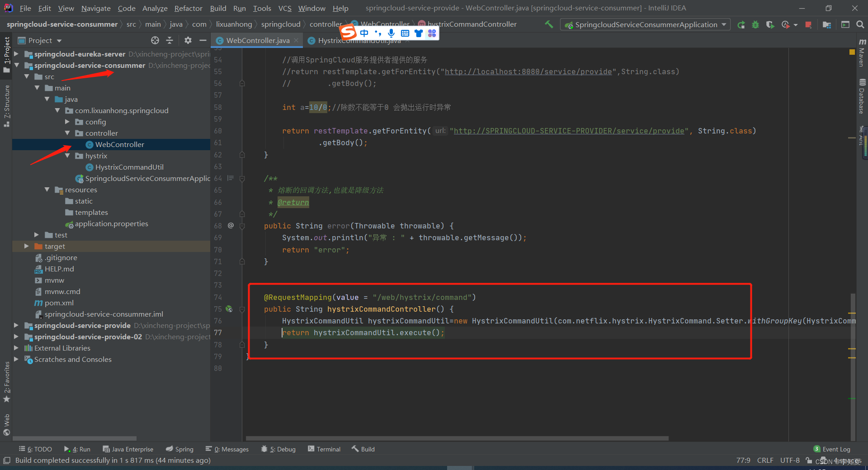Hide the Project tool window with the minus icon

click(203, 40)
